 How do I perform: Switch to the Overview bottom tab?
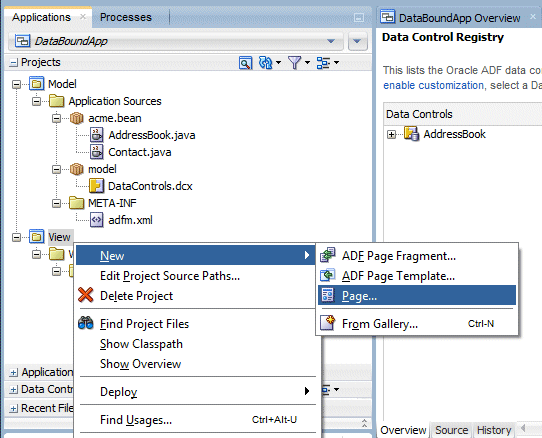pyautogui.click(x=403, y=430)
